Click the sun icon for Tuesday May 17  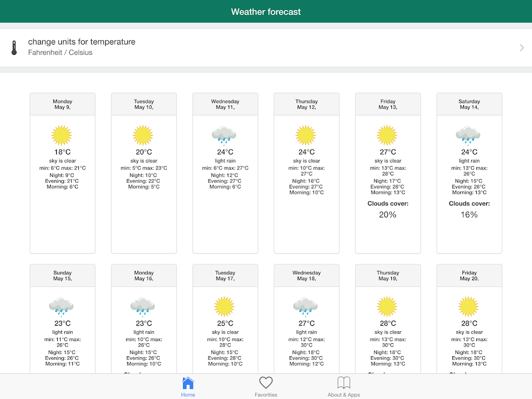point(224,306)
